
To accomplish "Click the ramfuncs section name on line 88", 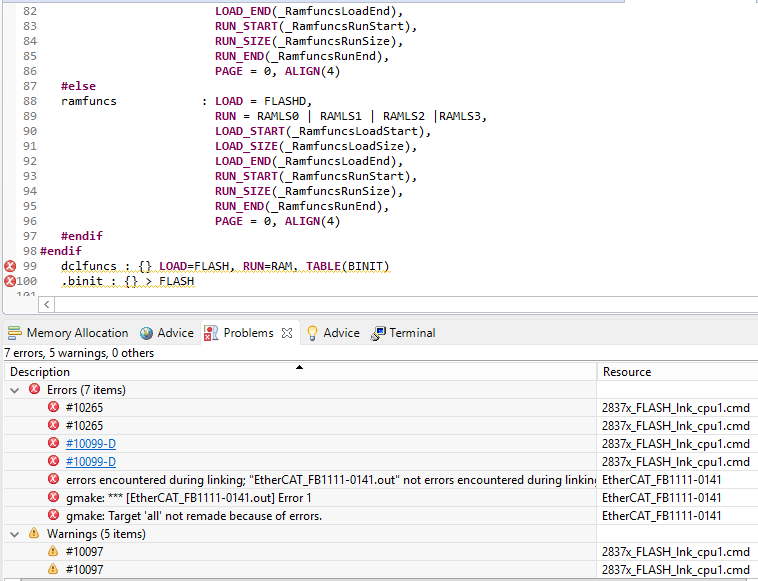I will click(x=88, y=101).
